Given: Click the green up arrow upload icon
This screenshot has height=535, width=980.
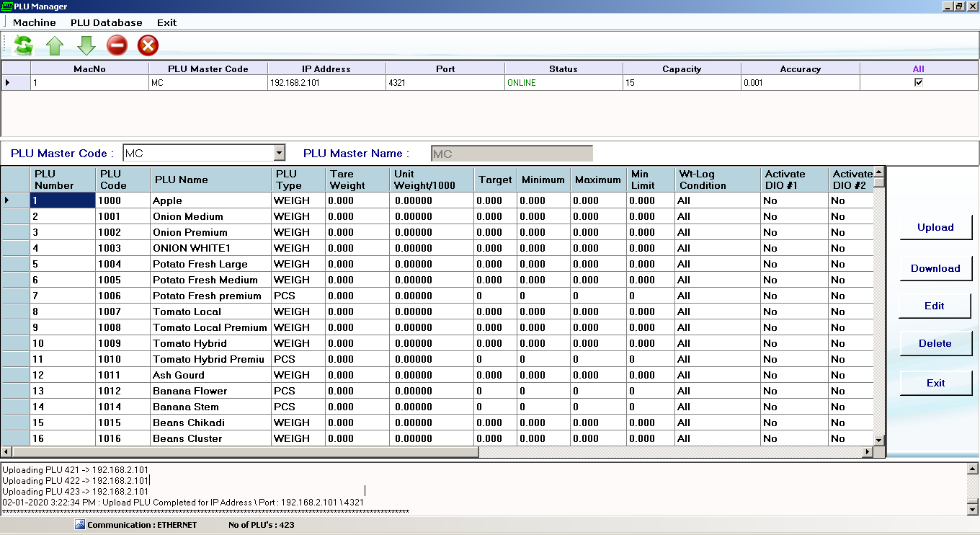Looking at the screenshot, I should 55,45.
